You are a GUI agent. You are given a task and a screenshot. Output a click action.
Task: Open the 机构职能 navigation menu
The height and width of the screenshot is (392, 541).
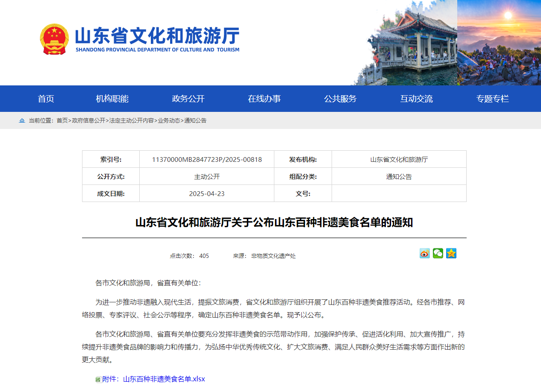point(112,99)
